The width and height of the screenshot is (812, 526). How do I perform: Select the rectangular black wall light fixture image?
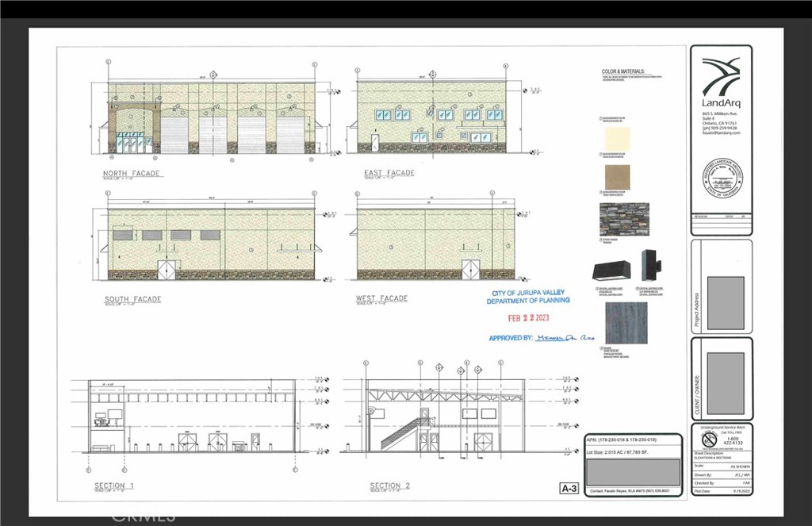click(x=611, y=271)
